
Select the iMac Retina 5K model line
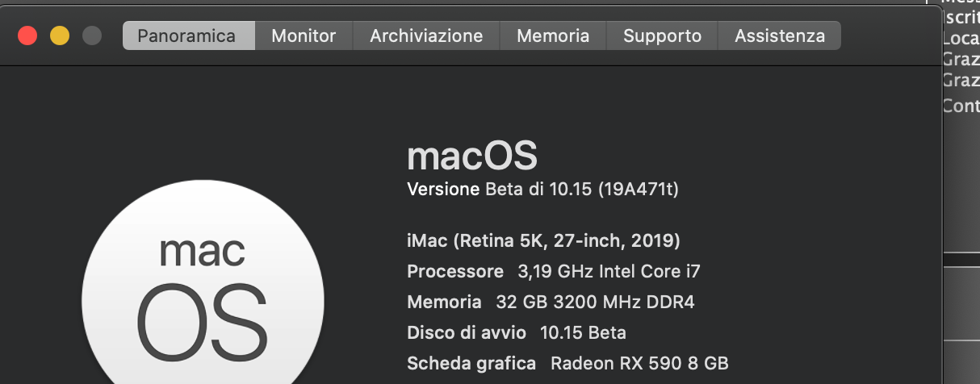543,240
